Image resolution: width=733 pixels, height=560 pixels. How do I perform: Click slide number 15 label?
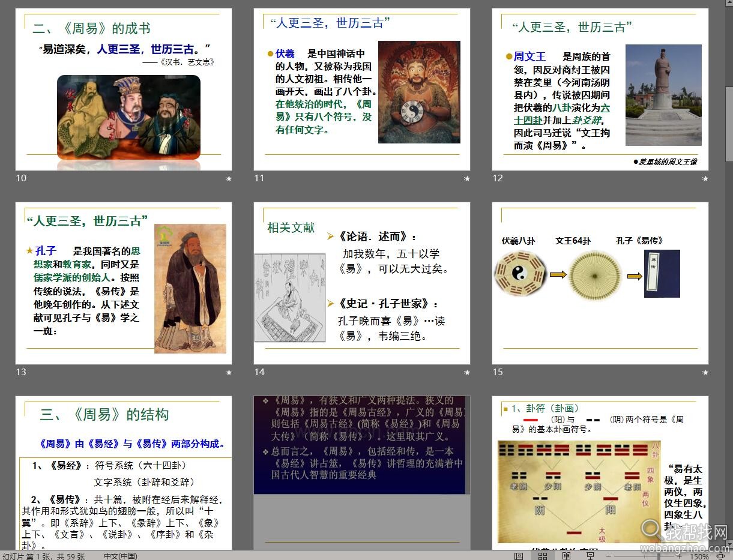click(498, 372)
